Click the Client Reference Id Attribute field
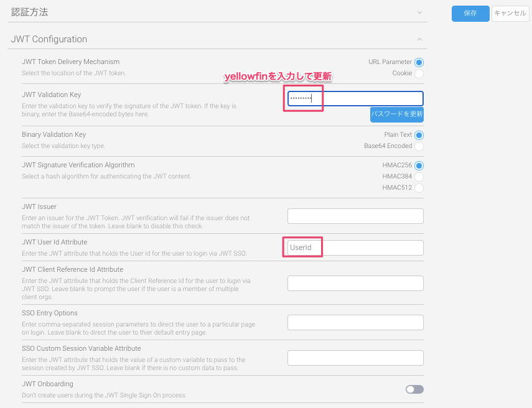Screen dimensions: 532x408 coord(355,283)
